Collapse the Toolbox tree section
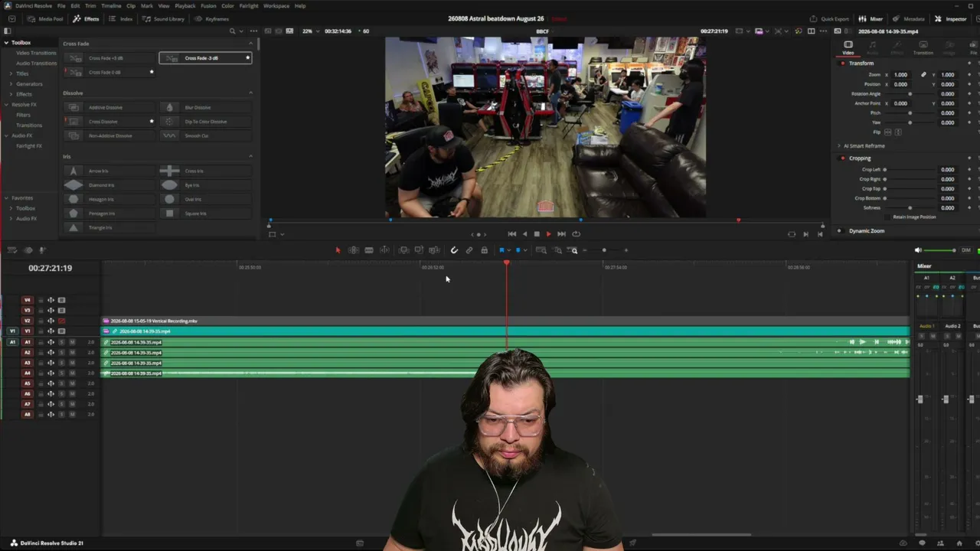The height and width of the screenshot is (551, 980). [x=6, y=43]
